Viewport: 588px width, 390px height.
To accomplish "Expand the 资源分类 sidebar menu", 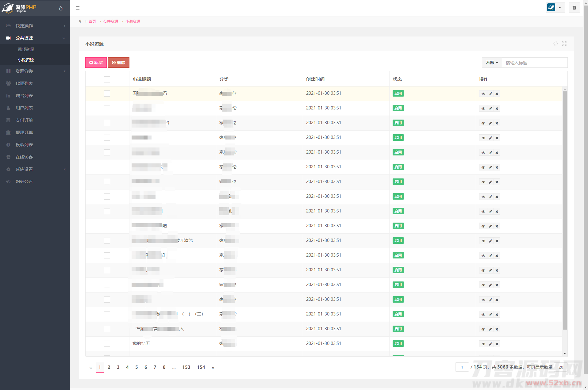I will (x=35, y=71).
